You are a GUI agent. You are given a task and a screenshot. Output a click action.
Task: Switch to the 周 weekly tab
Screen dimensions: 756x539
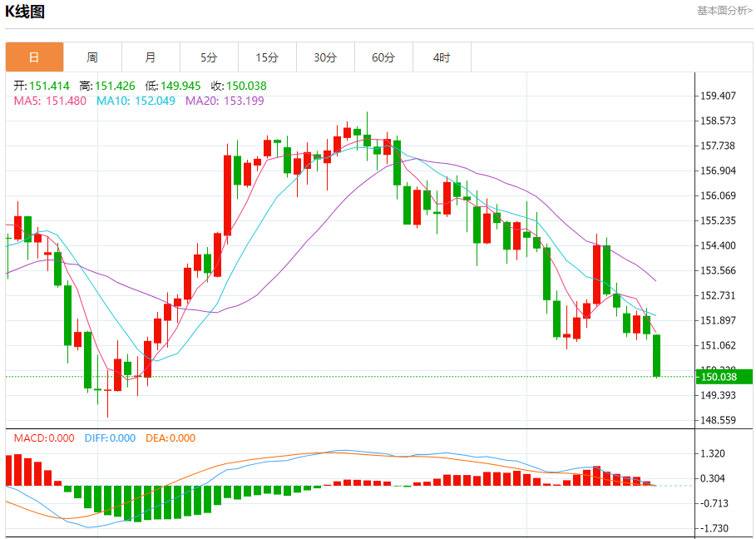point(92,57)
